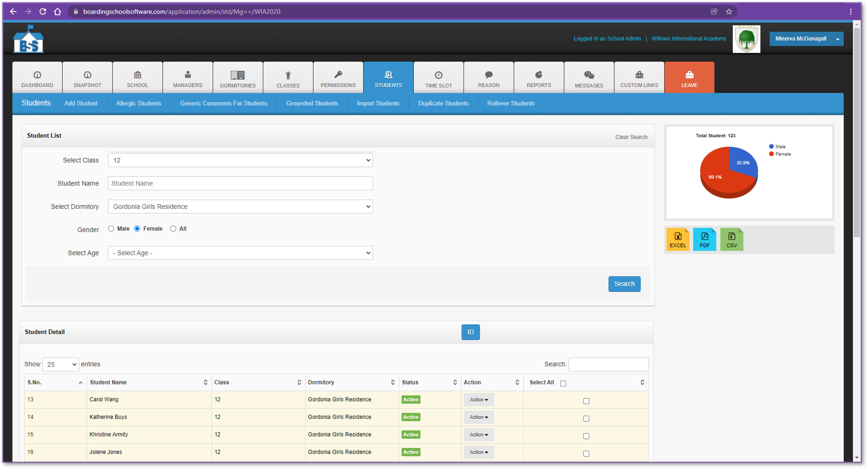
Task: Download the student list as PDF
Action: point(704,239)
